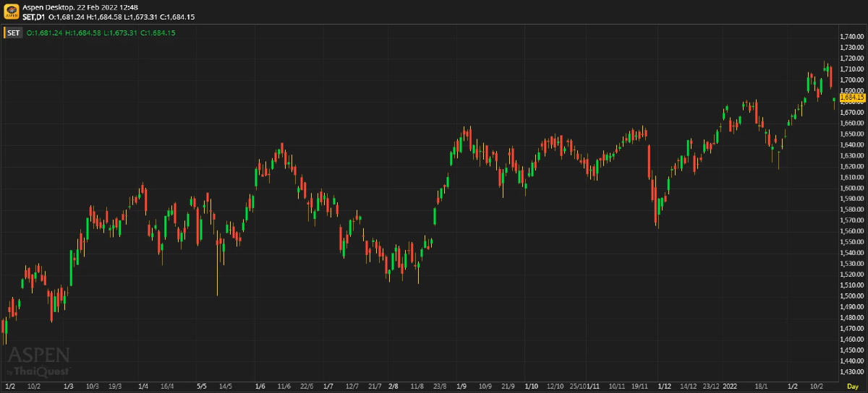Click the 23/8 date axis label
This screenshot has height=393, width=868.
440,387
